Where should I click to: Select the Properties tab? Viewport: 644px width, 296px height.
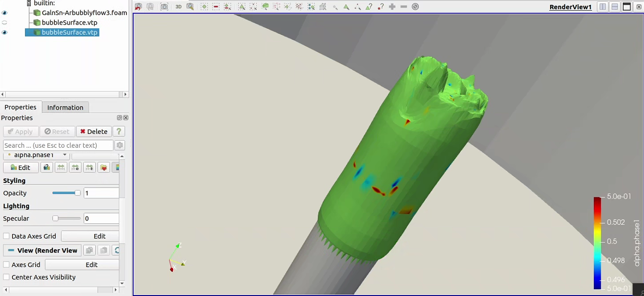(21, 107)
